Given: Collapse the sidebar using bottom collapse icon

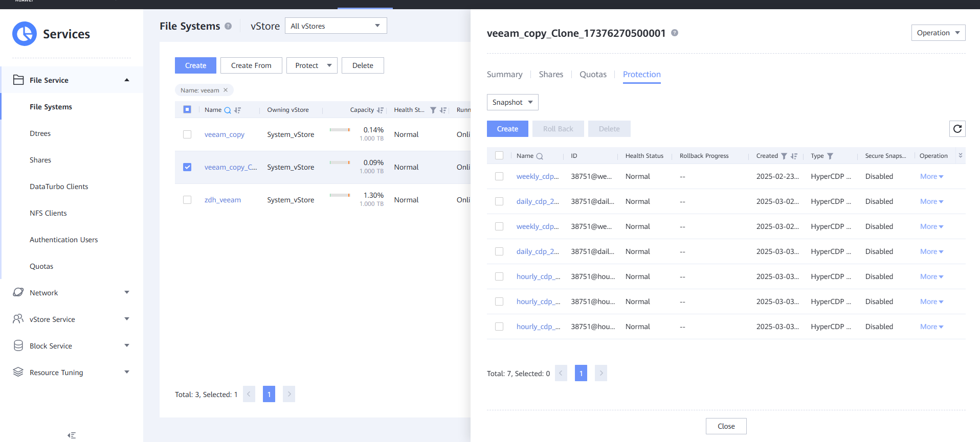Looking at the screenshot, I should click(x=72, y=435).
